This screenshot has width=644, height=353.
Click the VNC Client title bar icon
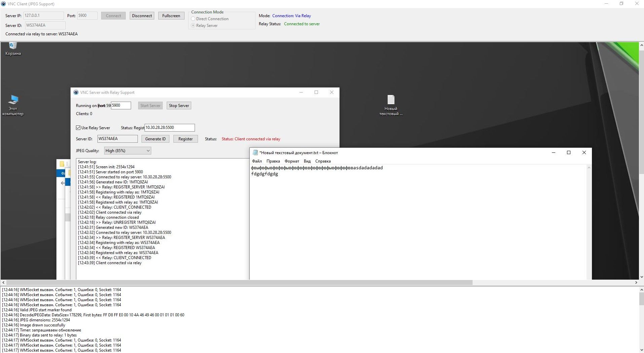[x=3, y=4]
